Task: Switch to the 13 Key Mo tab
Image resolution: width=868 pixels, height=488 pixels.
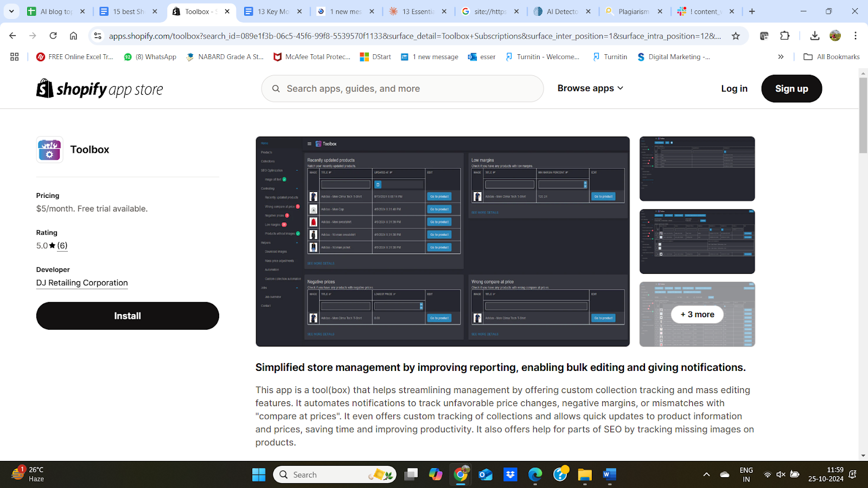Action: pos(273,11)
